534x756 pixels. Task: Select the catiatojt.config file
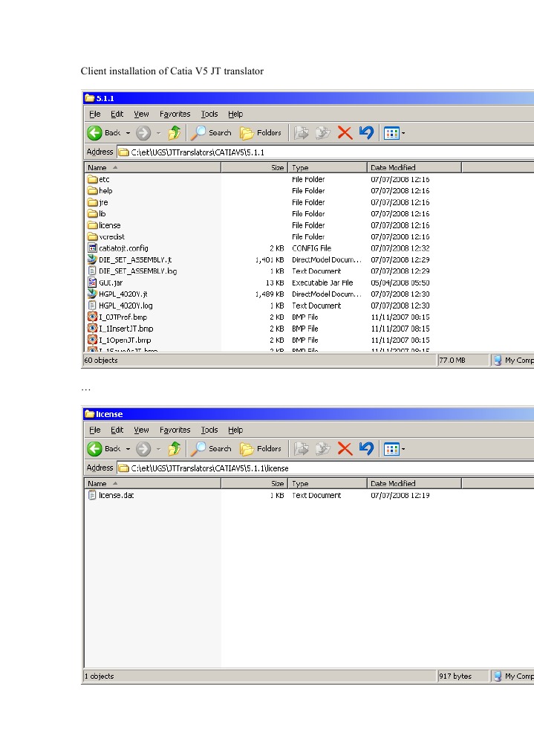point(123,248)
